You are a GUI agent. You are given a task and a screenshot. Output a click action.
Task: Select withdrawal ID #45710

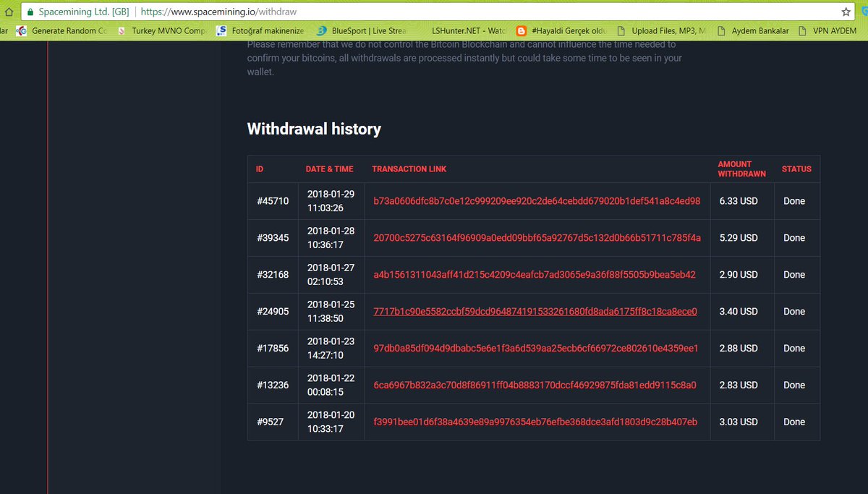(x=273, y=201)
